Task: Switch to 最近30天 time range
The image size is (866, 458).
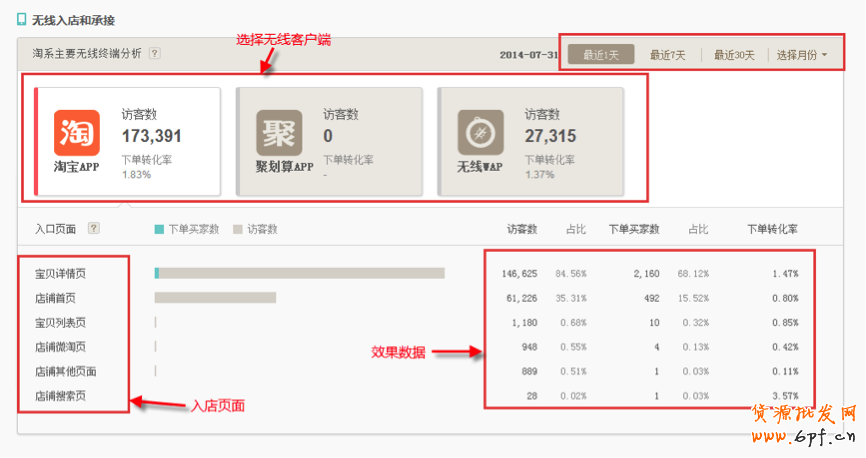Action: pos(734,55)
